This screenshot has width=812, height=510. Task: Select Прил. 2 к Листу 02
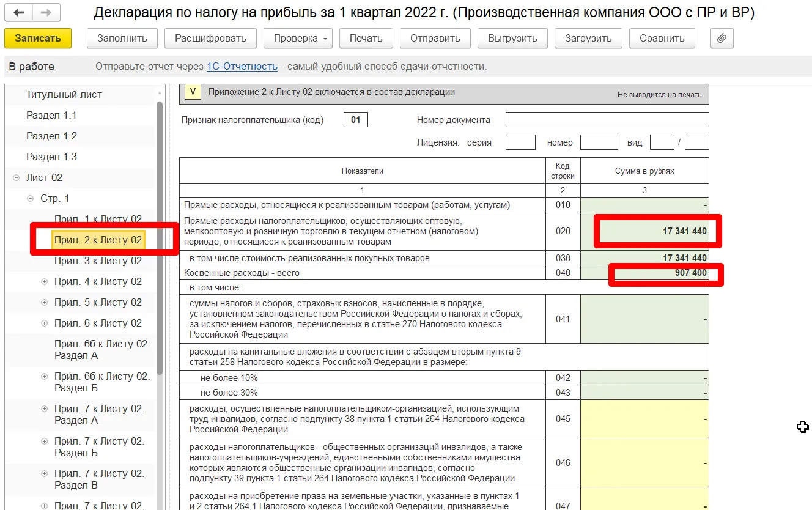98,240
